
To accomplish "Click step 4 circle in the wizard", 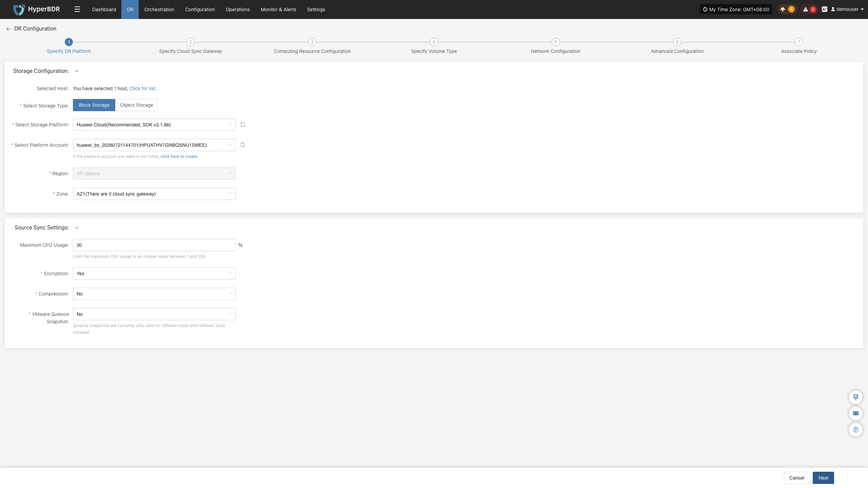I will pyautogui.click(x=434, y=42).
